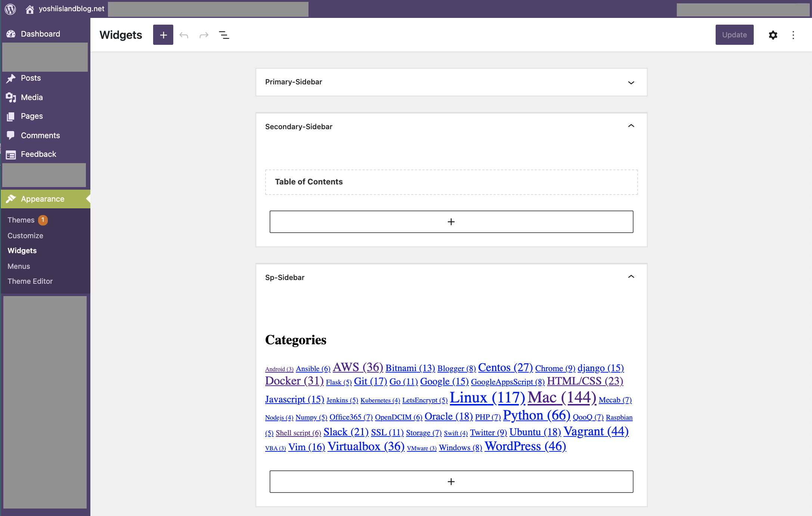Click the Mac (144) tag link
This screenshot has height=516, width=812.
click(x=562, y=397)
